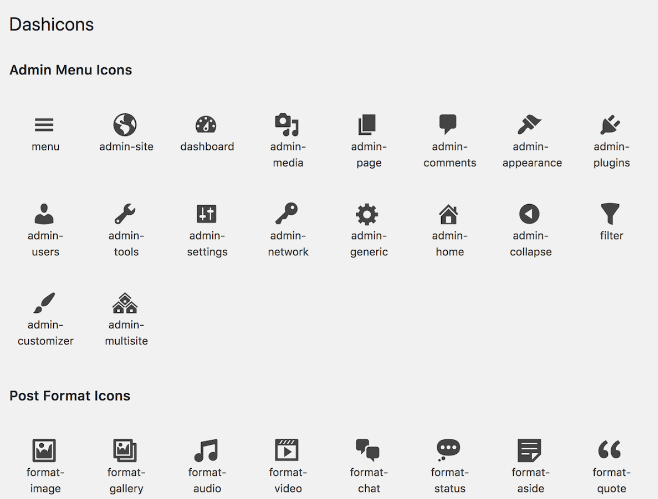
Task: Choose the dashboard gauge icon
Action: tap(206, 125)
